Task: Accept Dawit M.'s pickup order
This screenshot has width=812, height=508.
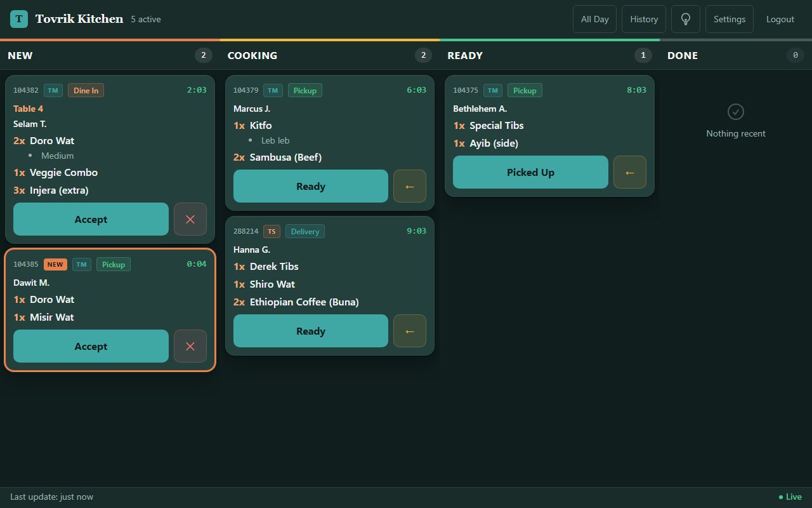Action: 91,346
